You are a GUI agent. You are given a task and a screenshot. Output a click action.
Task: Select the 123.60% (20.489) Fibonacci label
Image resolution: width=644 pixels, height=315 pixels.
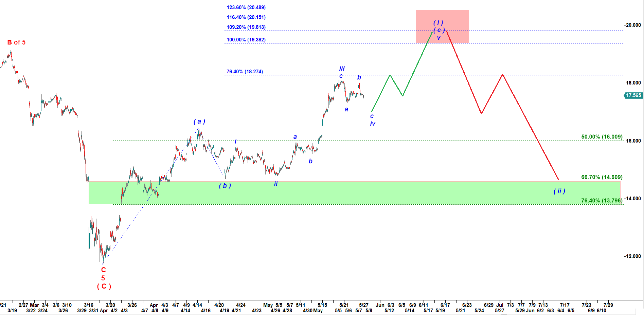pos(246,7)
